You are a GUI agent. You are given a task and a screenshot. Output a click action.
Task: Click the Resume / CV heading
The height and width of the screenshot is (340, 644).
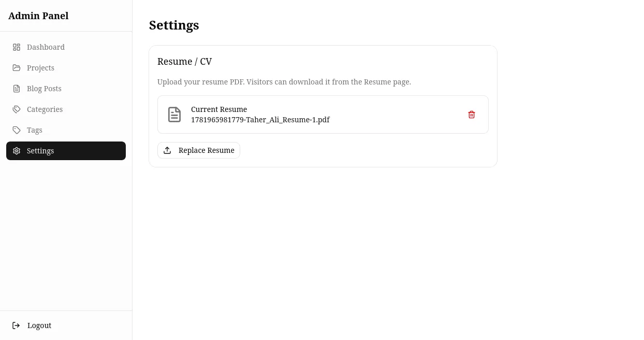185,61
